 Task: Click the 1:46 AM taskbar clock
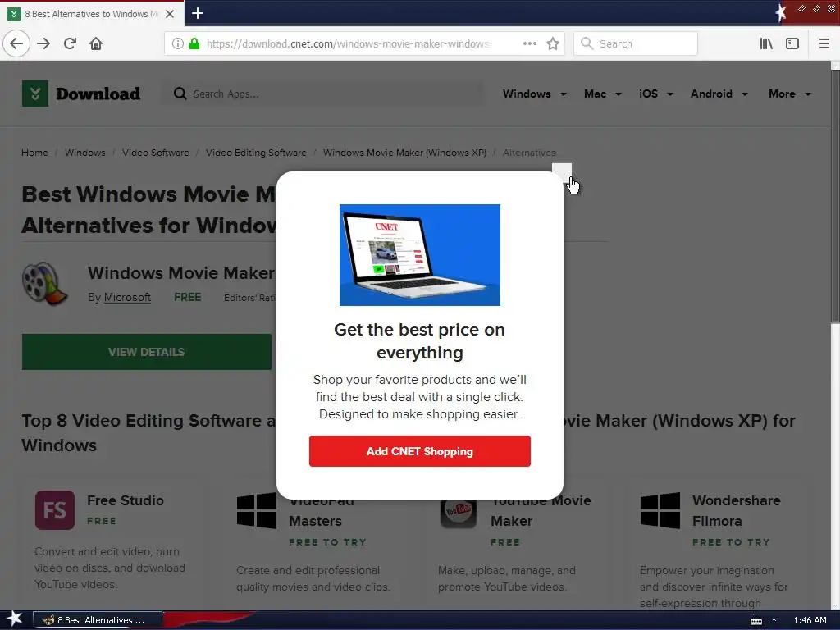click(810, 620)
